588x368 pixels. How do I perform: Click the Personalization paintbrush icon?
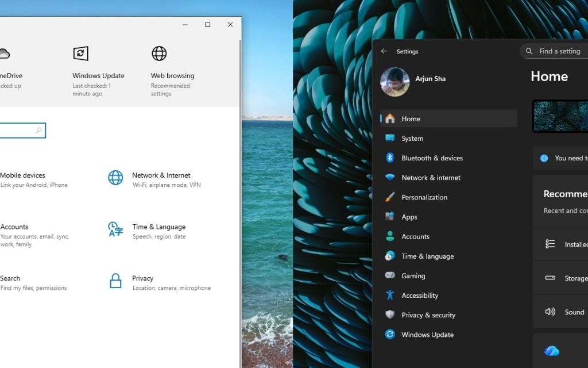coord(390,197)
